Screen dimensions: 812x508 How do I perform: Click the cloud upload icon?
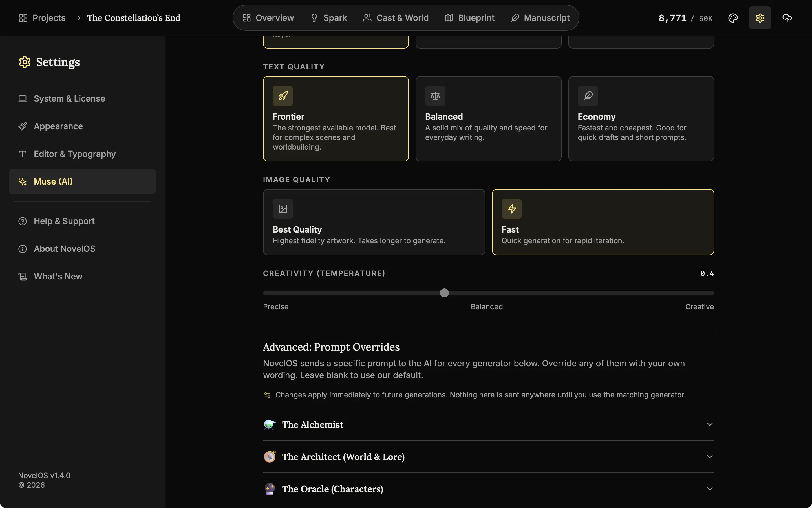coord(787,18)
